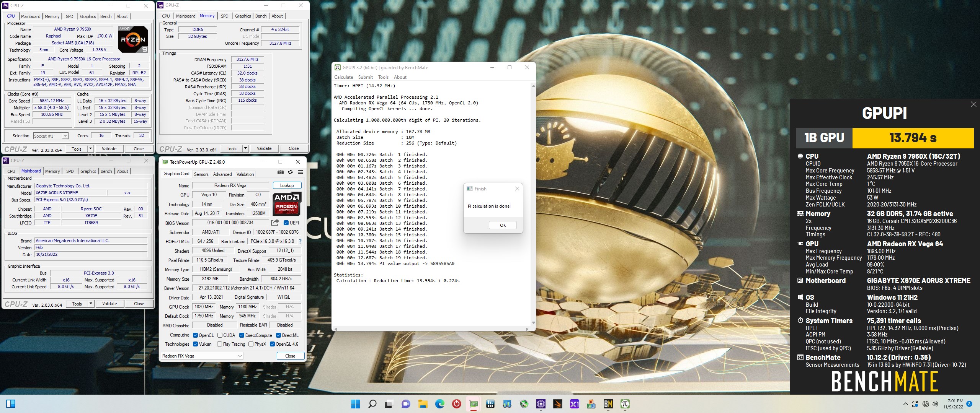Viewport: 980px width, 413px height.
Task: Open Calculate menu in GPUPI
Action: coord(343,77)
